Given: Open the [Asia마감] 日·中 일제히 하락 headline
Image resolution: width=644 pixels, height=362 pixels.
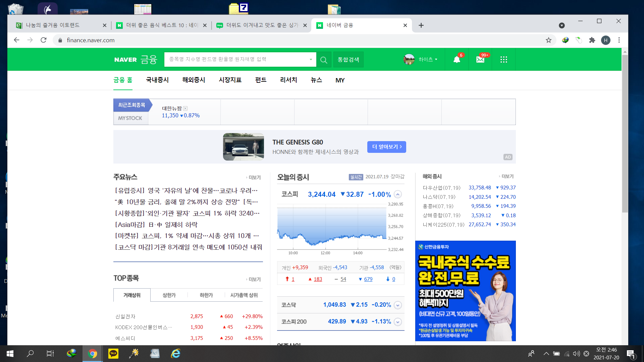Looking at the screenshot, I should coord(156,225).
